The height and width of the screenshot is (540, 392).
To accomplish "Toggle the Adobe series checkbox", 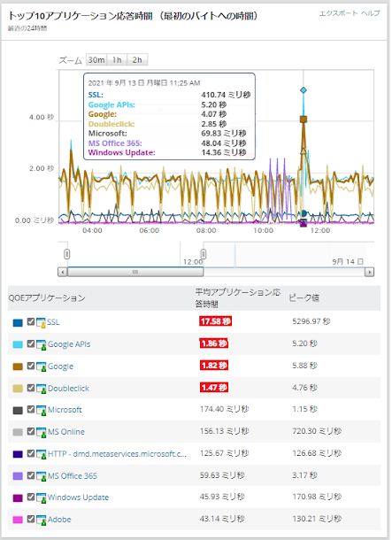I will [x=31, y=520].
